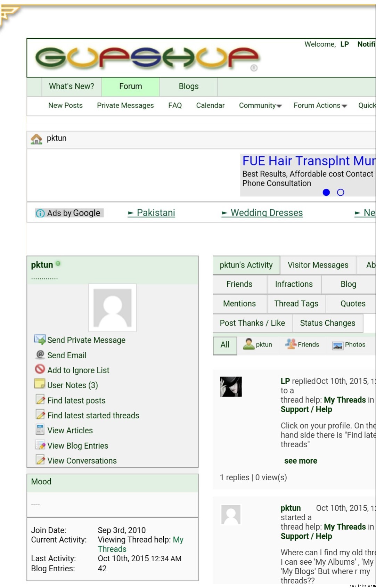The image size is (376, 588).
Task: Click the View Articles document icon
Action: pos(40,430)
